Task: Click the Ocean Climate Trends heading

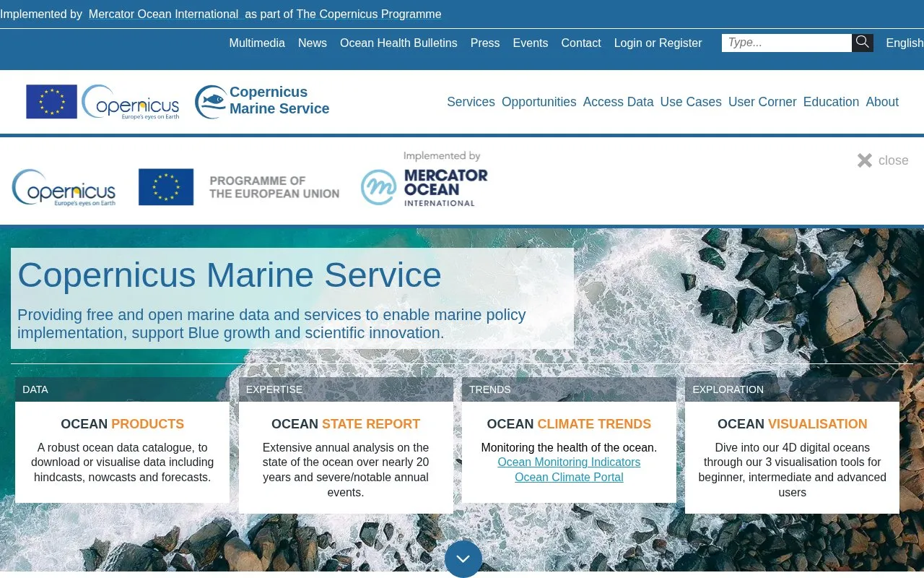Action: [x=569, y=424]
